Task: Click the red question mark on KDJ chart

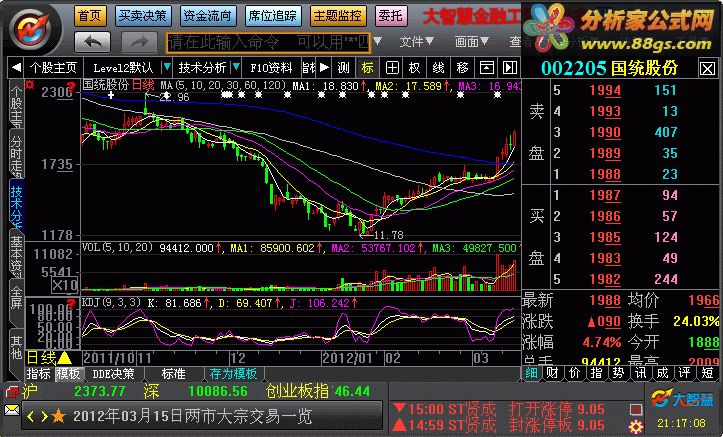Action: click(x=71, y=304)
